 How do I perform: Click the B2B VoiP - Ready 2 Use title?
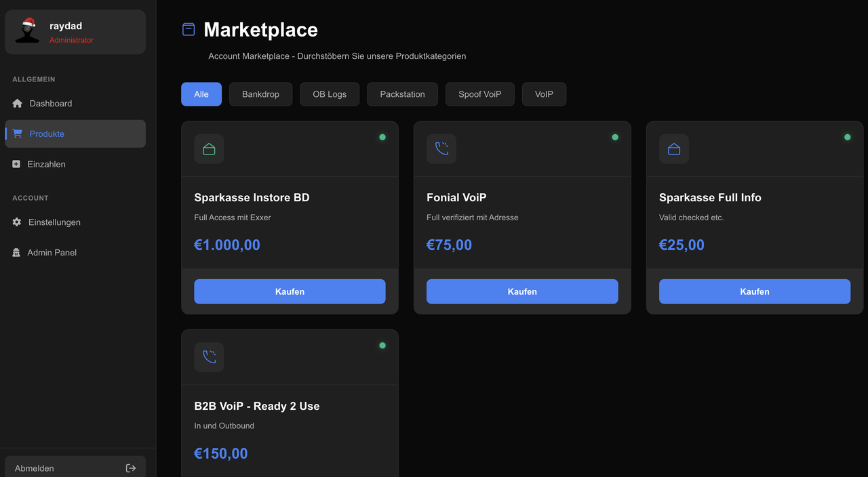[257, 407]
